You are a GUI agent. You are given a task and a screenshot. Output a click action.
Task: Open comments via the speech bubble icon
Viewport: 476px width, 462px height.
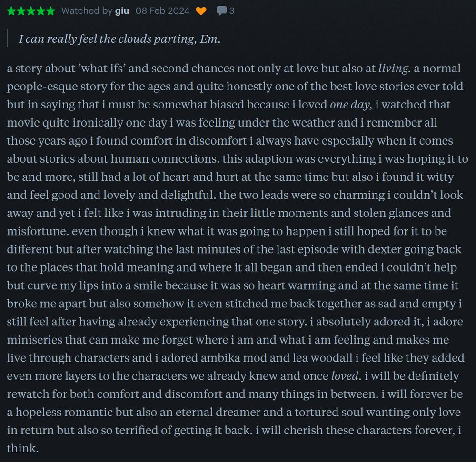coord(221,11)
